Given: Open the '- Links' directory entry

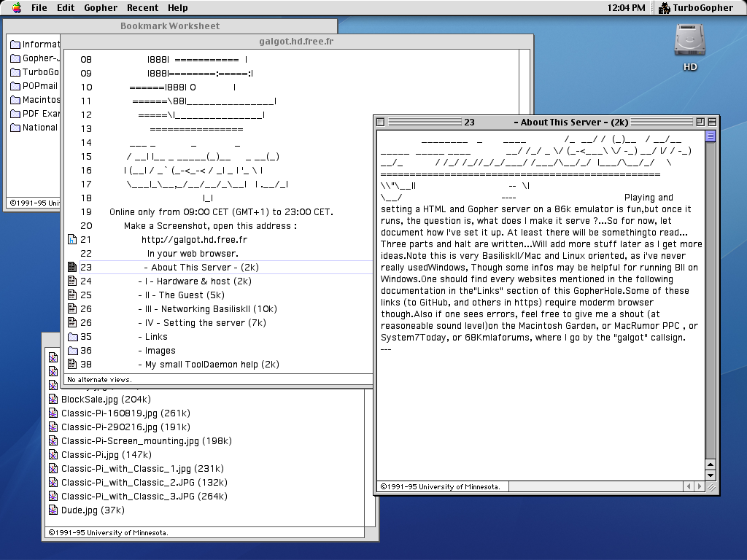Looking at the screenshot, I should (x=153, y=337).
